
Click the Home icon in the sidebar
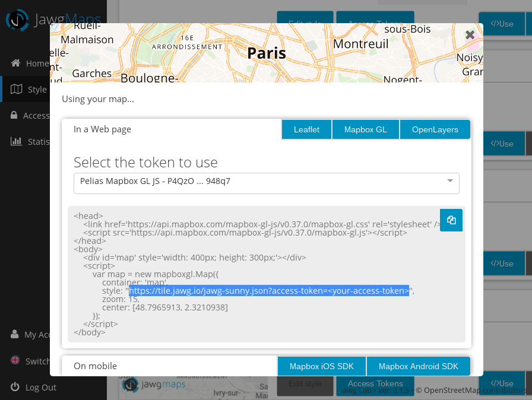coord(15,63)
